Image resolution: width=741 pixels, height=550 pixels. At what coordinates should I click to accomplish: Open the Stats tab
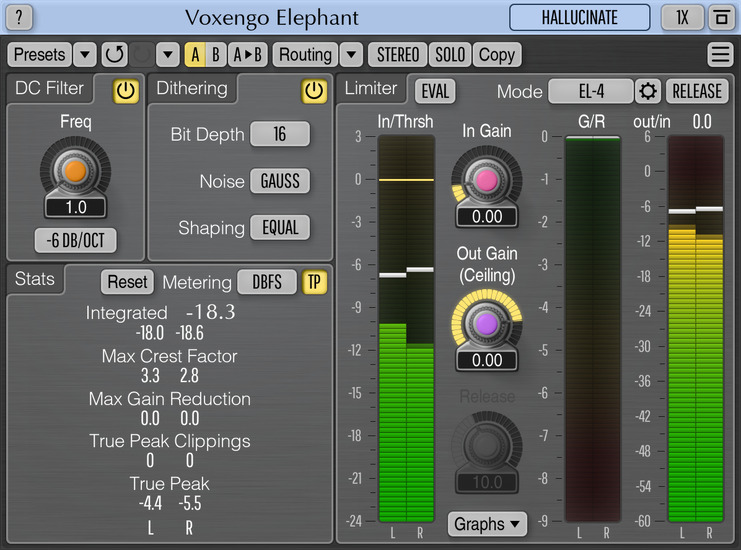[x=35, y=279]
